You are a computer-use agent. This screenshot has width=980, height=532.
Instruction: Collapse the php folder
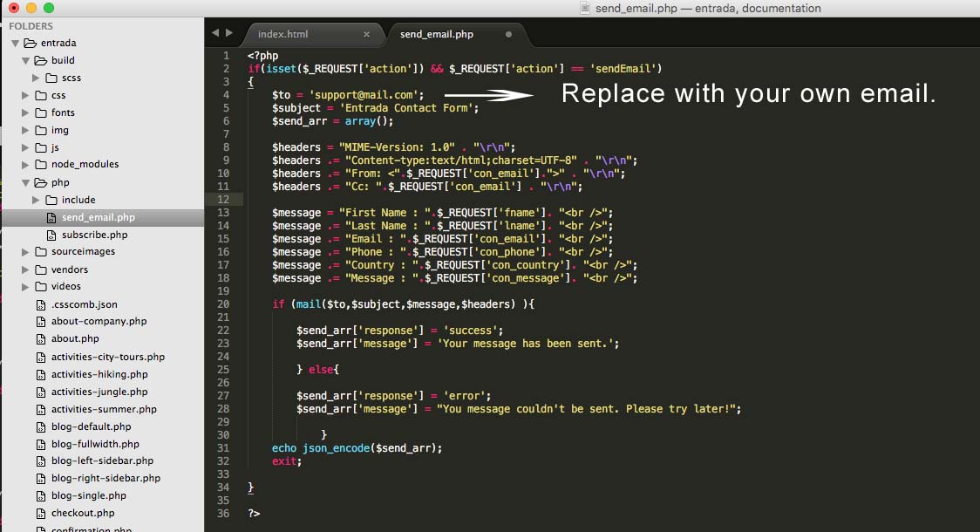[26, 182]
